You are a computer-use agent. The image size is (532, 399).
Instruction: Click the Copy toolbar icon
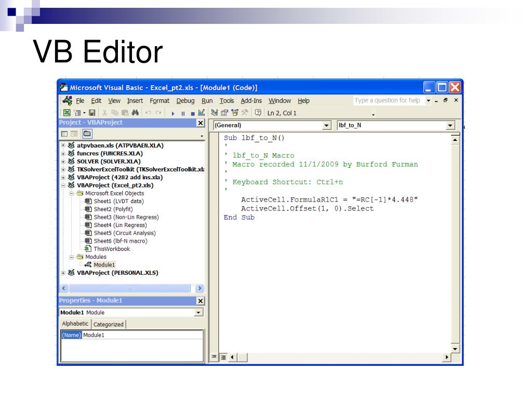point(115,113)
